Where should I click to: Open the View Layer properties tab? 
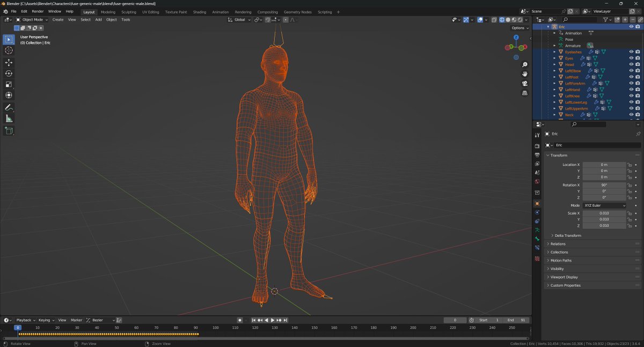537,164
